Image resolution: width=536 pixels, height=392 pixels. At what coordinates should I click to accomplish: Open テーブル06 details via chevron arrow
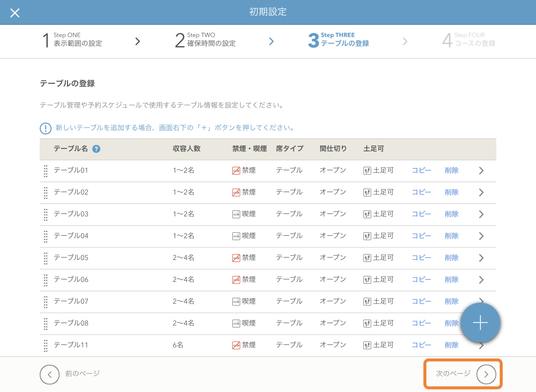pyautogui.click(x=481, y=280)
